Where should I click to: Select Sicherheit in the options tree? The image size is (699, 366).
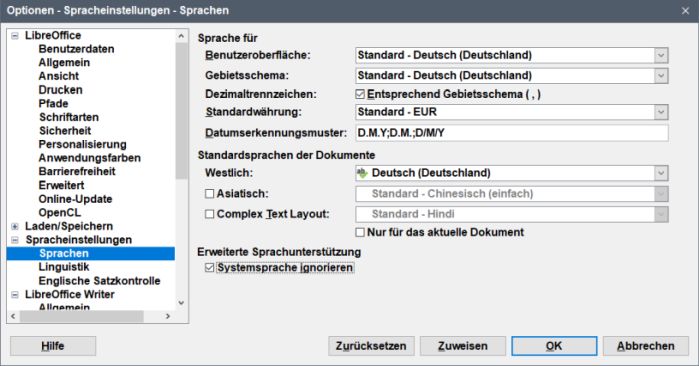click(x=65, y=131)
